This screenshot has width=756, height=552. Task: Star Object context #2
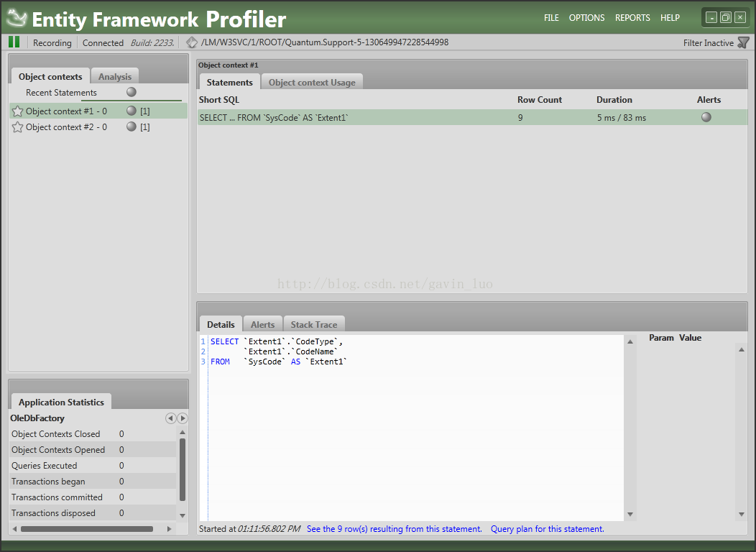coord(17,127)
